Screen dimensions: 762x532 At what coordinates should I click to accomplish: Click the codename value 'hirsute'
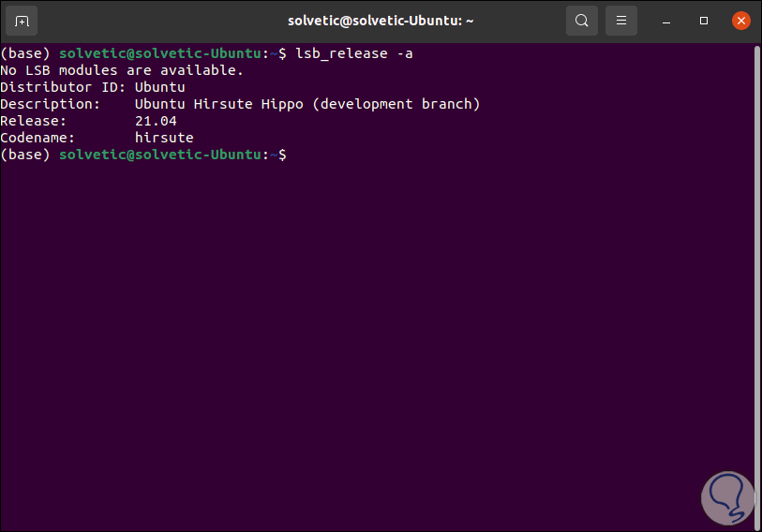(164, 138)
